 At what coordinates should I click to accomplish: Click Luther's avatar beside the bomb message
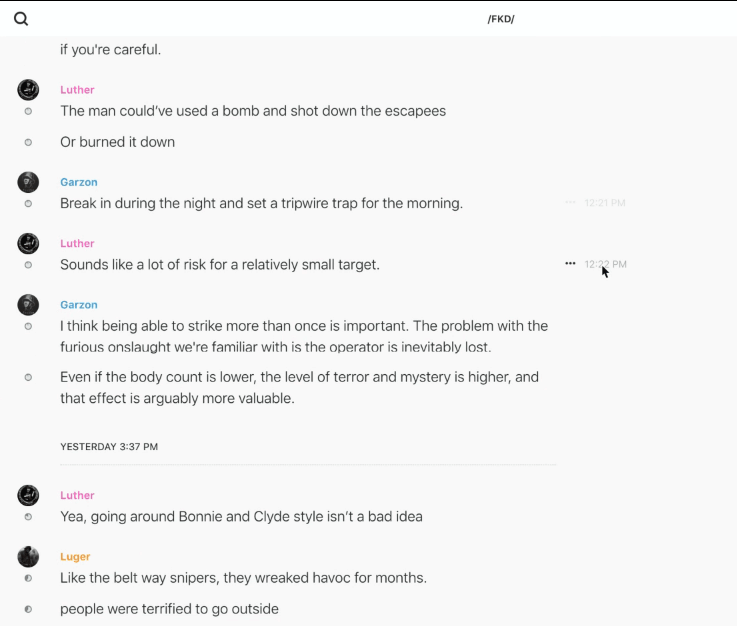pyautogui.click(x=28, y=90)
